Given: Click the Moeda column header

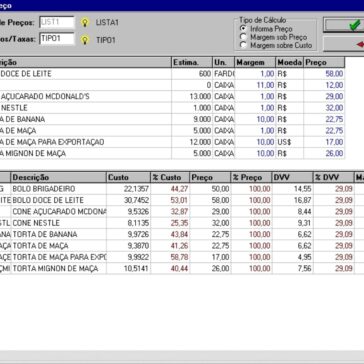Looking at the screenshot, I should (x=290, y=62).
